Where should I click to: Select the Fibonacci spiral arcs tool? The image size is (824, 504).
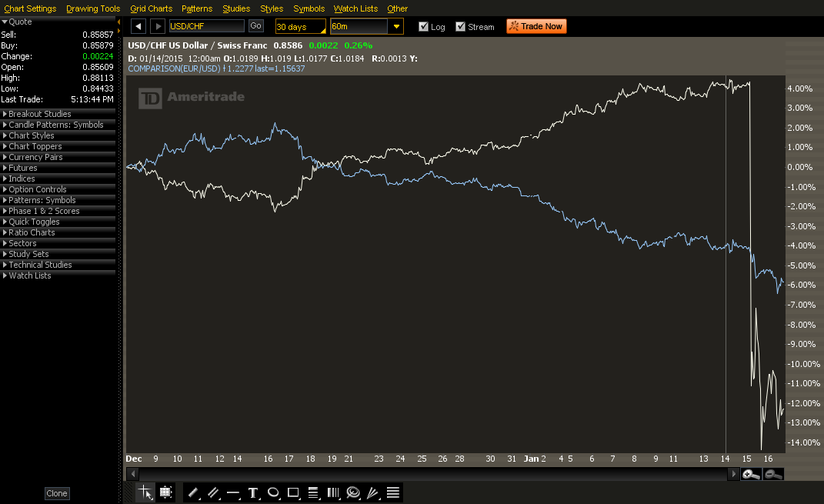(x=353, y=492)
